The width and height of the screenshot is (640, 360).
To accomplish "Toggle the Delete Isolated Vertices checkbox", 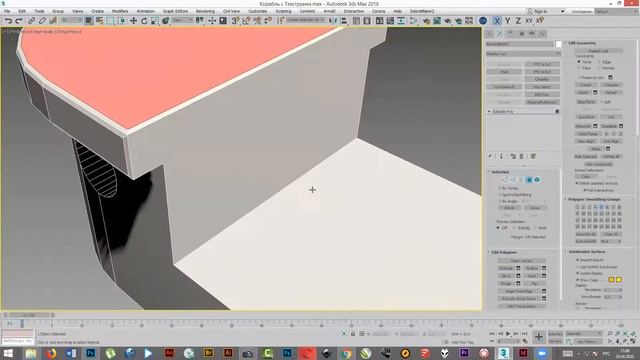I will tap(578, 183).
